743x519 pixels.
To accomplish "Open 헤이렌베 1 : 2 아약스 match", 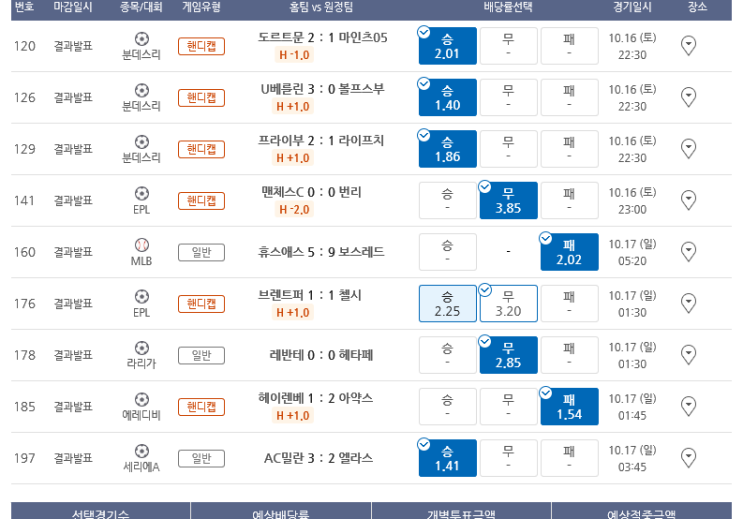I will click(316, 398).
